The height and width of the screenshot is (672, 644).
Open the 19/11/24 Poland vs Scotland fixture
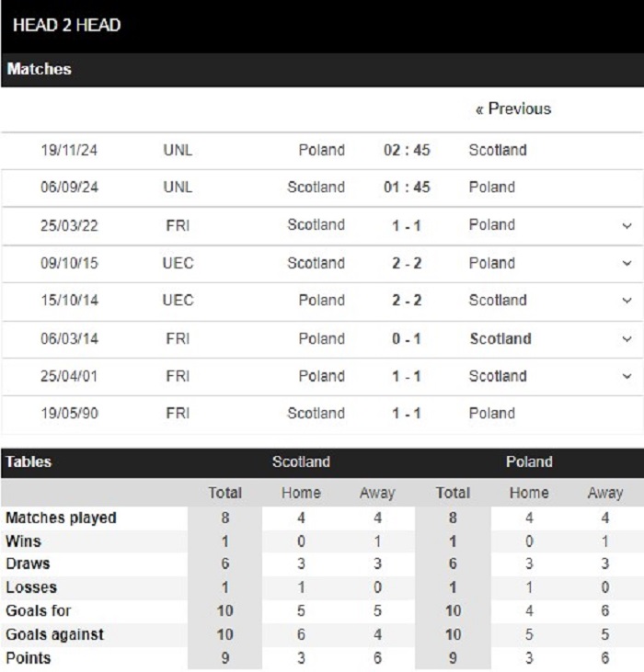(x=322, y=151)
